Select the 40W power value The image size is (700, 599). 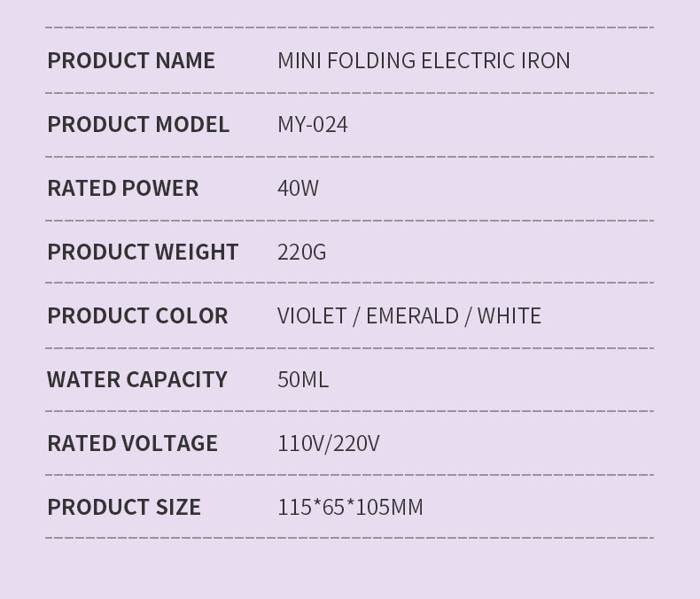click(x=298, y=188)
